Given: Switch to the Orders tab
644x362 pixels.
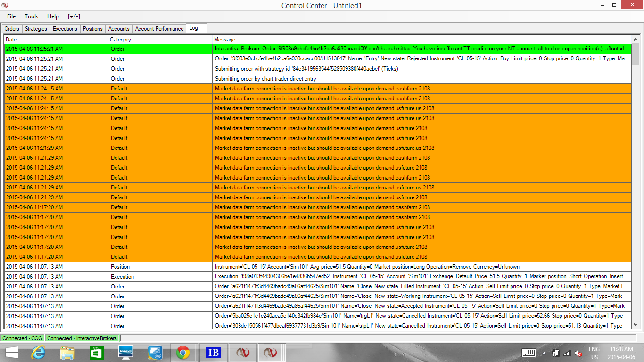Looking at the screenshot, I should click(x=12, y=29).
